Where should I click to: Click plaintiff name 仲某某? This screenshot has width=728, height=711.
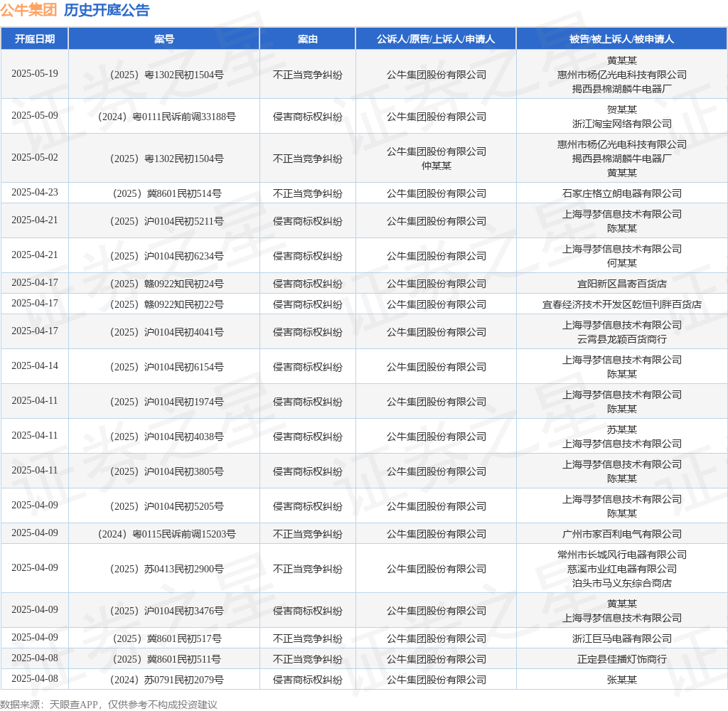coord(436,166)
